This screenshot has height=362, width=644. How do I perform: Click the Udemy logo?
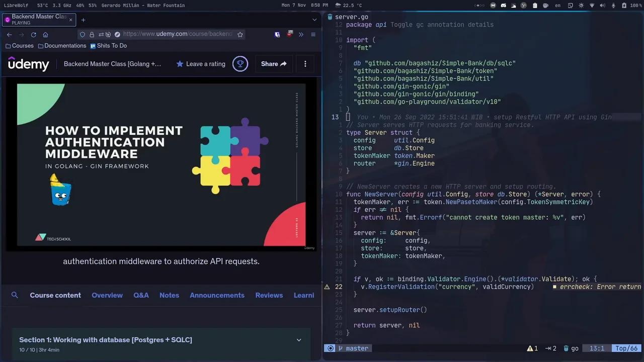click(x=29, y=64)
